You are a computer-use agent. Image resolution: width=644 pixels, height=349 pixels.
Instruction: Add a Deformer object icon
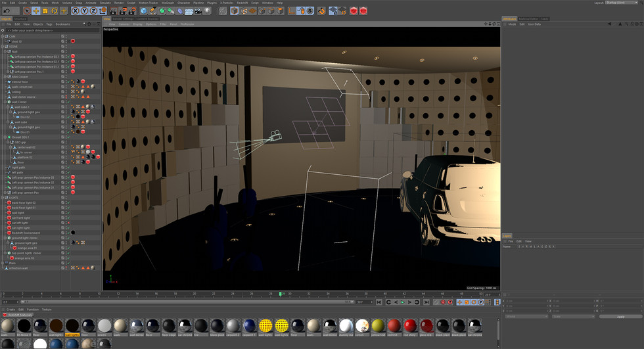pyautogui.click(x=180, y=11)
